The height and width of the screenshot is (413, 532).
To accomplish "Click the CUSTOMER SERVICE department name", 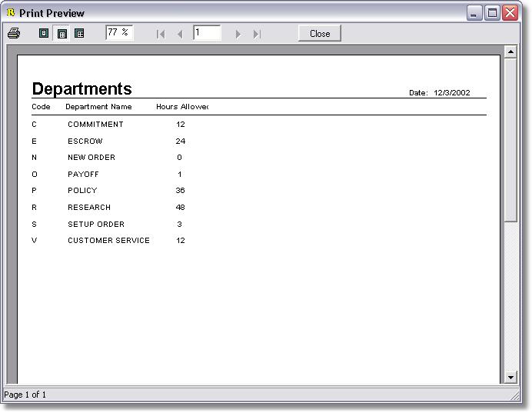I will (108, 241).
